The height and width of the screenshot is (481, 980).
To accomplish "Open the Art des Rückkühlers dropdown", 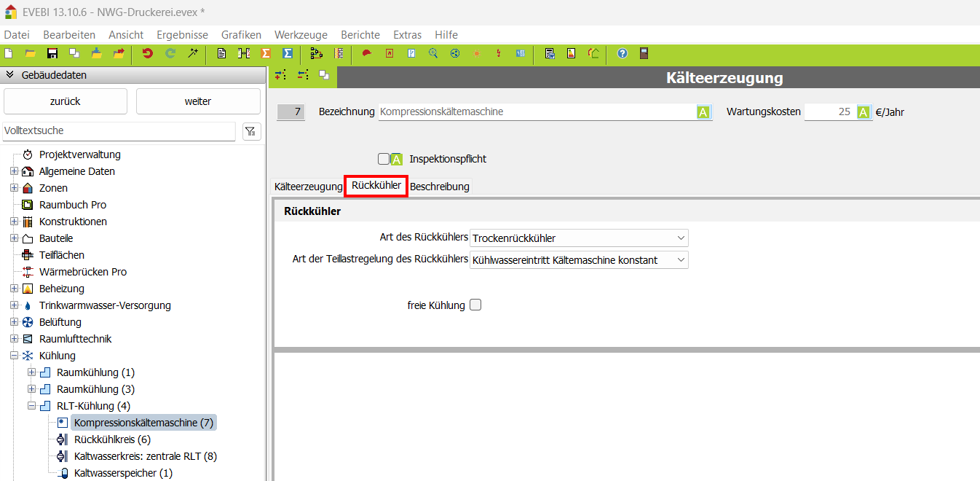I will [579, 238].
